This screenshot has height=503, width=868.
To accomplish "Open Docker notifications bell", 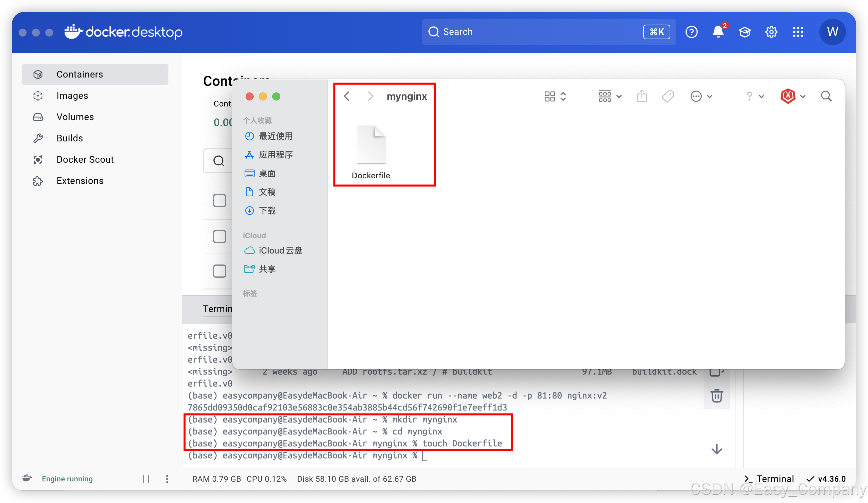I will [718, 32].
